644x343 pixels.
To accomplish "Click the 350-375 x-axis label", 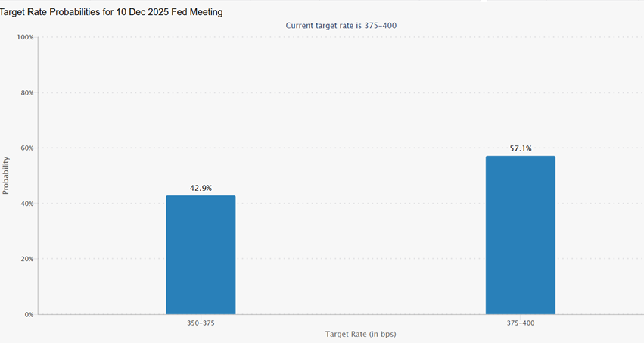I will (201, 323).
